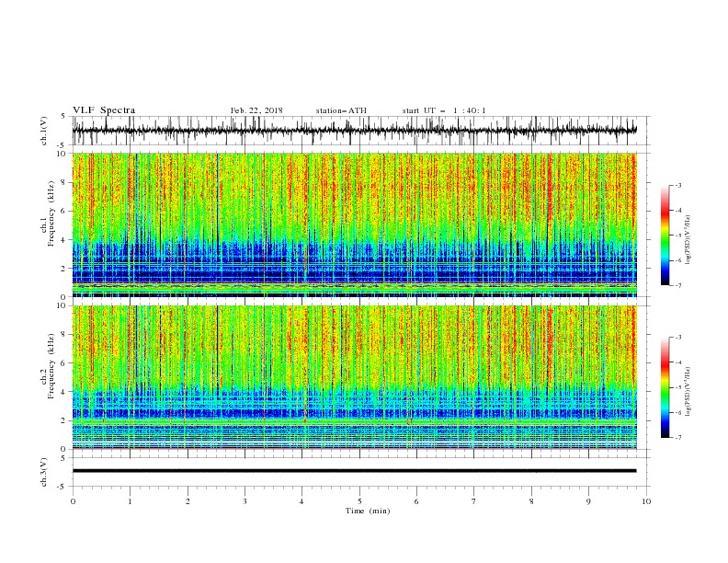
Task: Click the '-3' label on ch.1 colorbar
Action: click(x=677, y=185)
